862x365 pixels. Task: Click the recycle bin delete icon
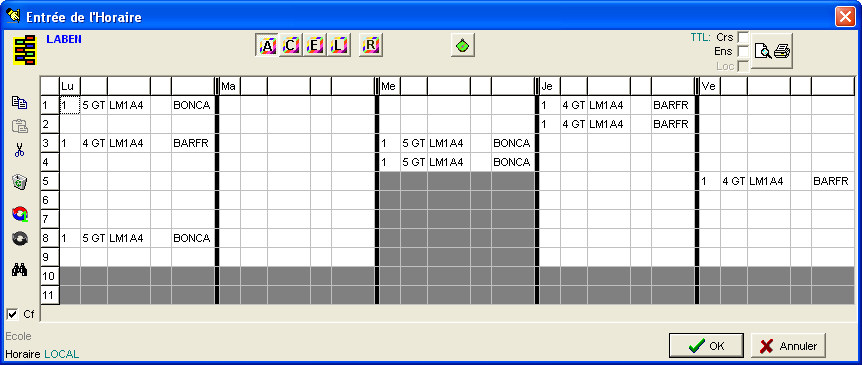point(19,182)
